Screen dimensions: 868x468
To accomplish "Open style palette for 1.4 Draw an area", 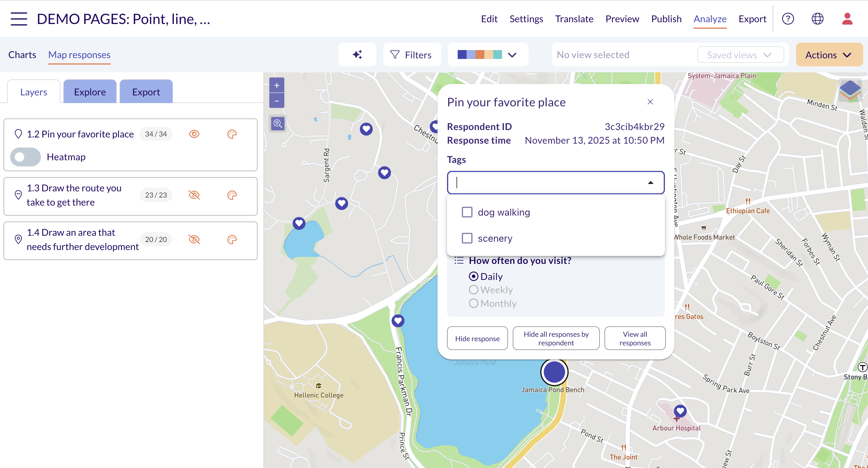I will pos(232,240).
